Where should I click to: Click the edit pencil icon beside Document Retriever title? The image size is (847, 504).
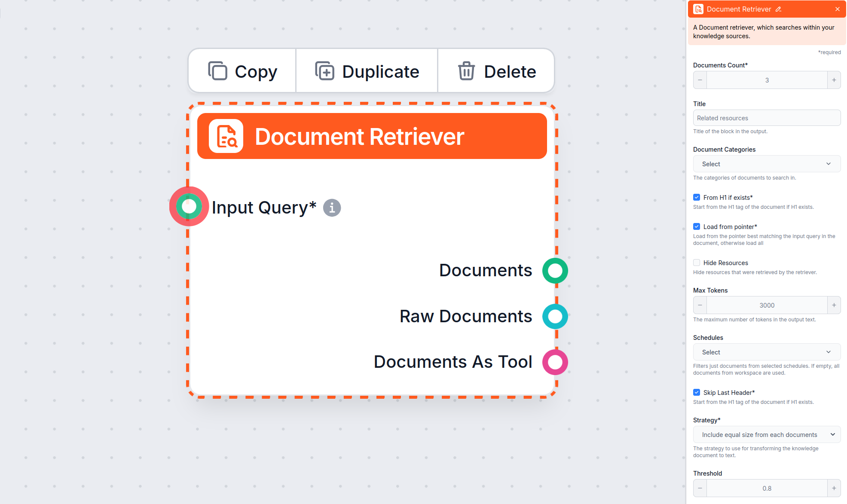(779, 9)
